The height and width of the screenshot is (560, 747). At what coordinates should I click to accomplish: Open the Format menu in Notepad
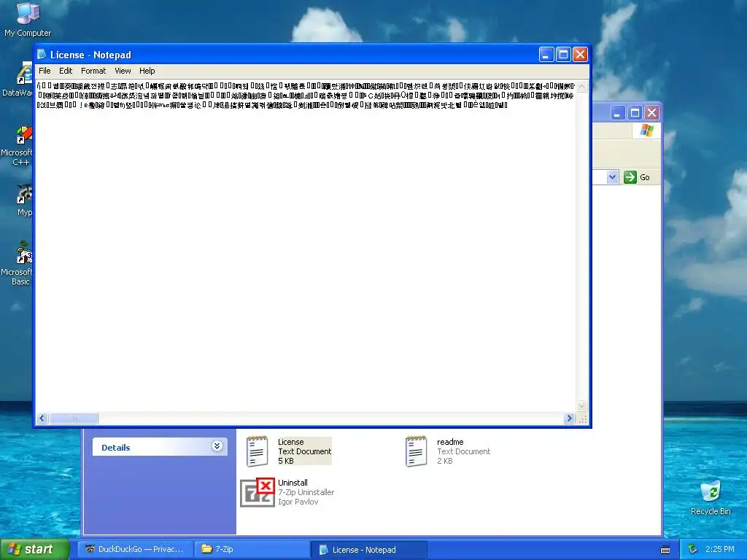tap(93, 71)
